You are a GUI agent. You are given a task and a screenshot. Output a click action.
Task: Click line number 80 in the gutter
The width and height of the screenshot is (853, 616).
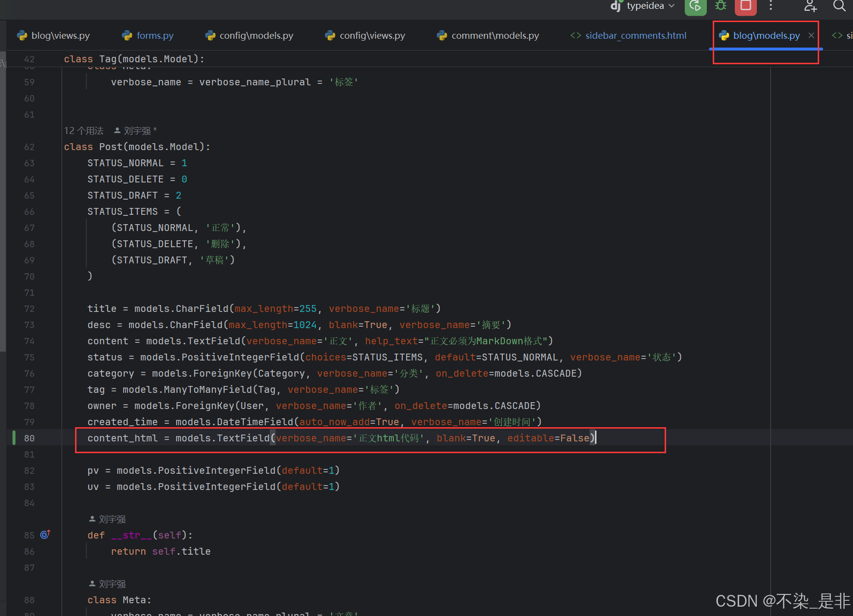(x=29, y=438)
